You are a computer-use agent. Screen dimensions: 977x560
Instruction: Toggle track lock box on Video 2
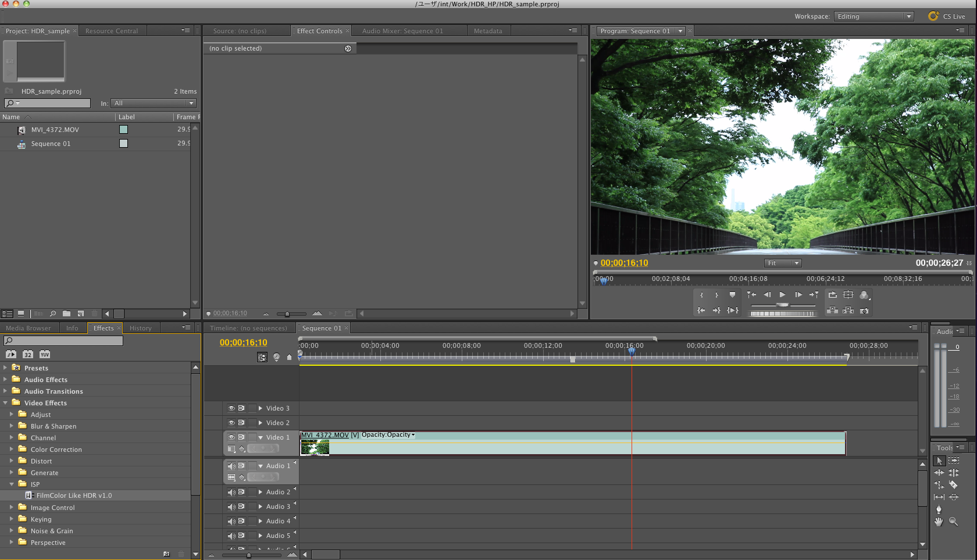point(252,423)
